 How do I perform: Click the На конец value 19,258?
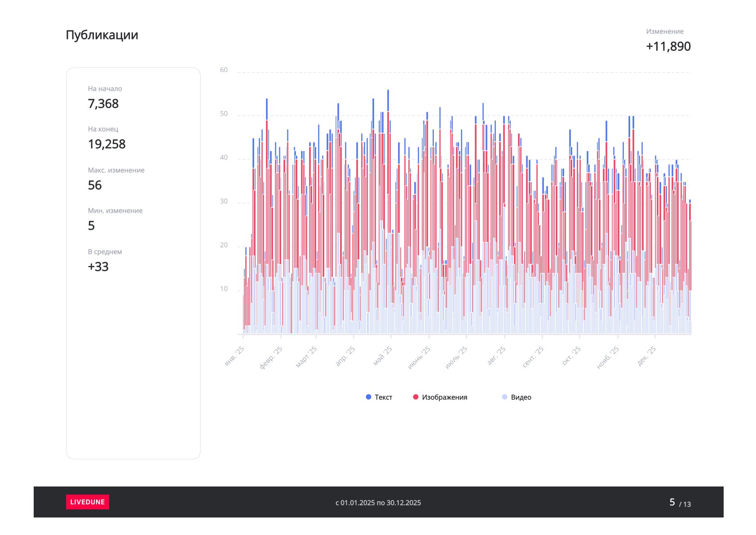(107, 144)
